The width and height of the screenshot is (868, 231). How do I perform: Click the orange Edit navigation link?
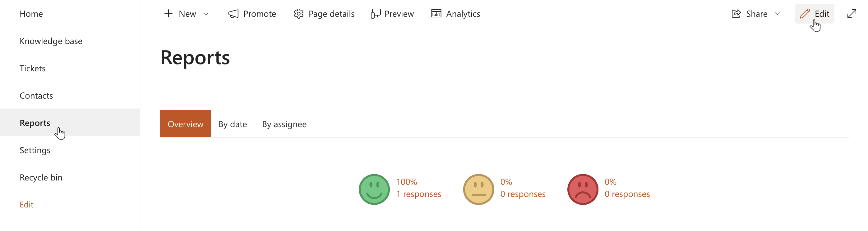coord(26,204)
